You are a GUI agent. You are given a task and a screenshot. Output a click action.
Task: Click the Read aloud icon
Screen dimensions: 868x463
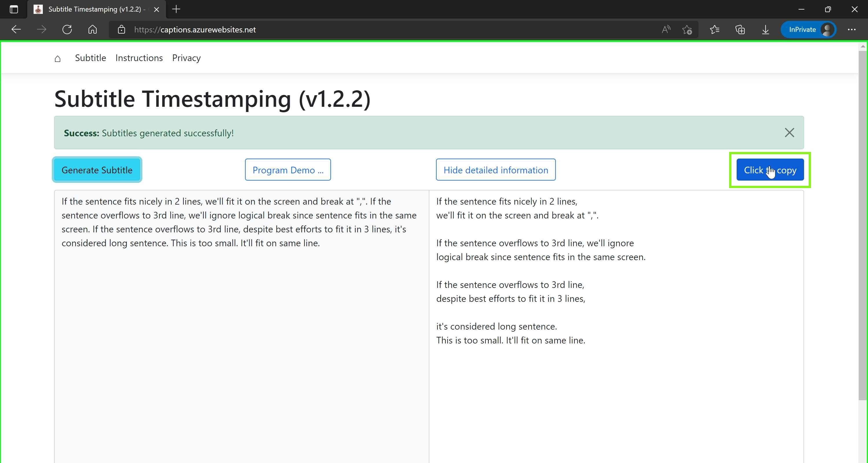pos(666,30)
